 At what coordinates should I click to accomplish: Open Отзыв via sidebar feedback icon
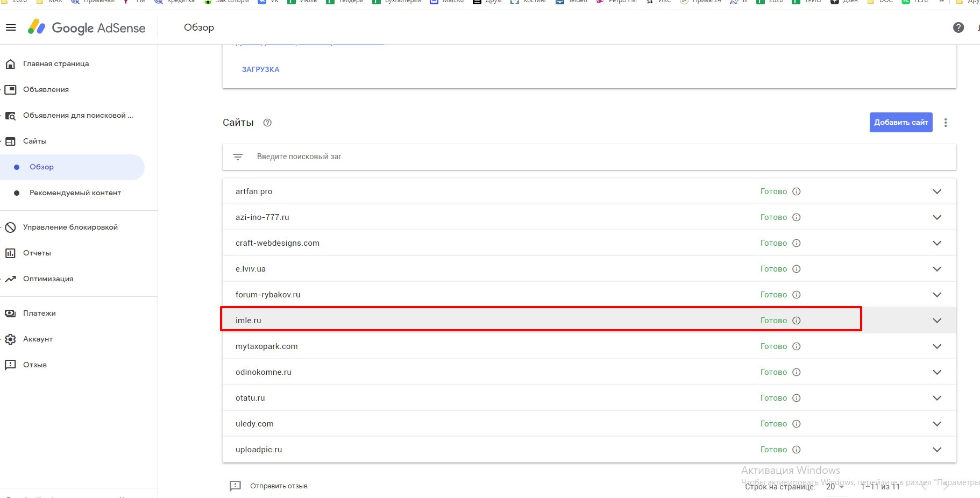pos(10,365)
